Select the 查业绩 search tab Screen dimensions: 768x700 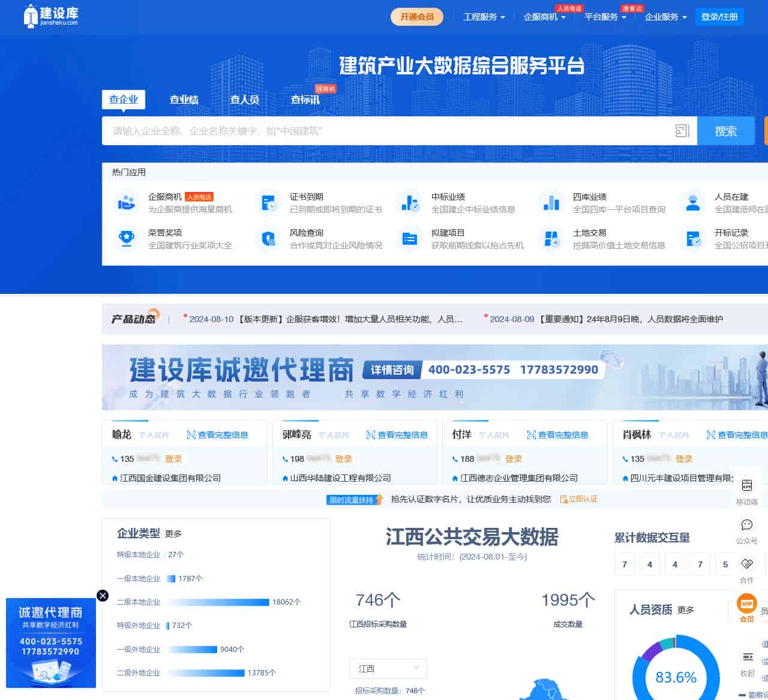184,100
